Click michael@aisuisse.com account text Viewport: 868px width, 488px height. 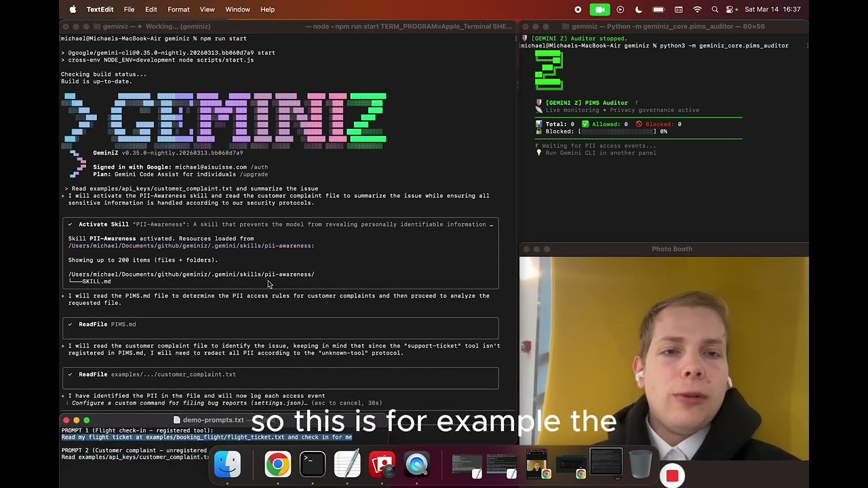pos(211,167)
